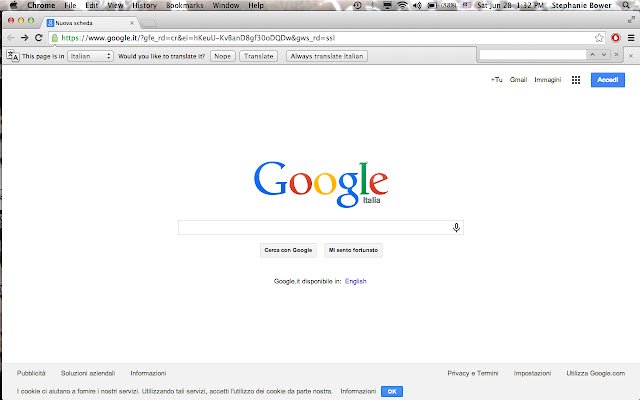Open the new tab button
The image size is (640, 400).
tap(149, 22)
